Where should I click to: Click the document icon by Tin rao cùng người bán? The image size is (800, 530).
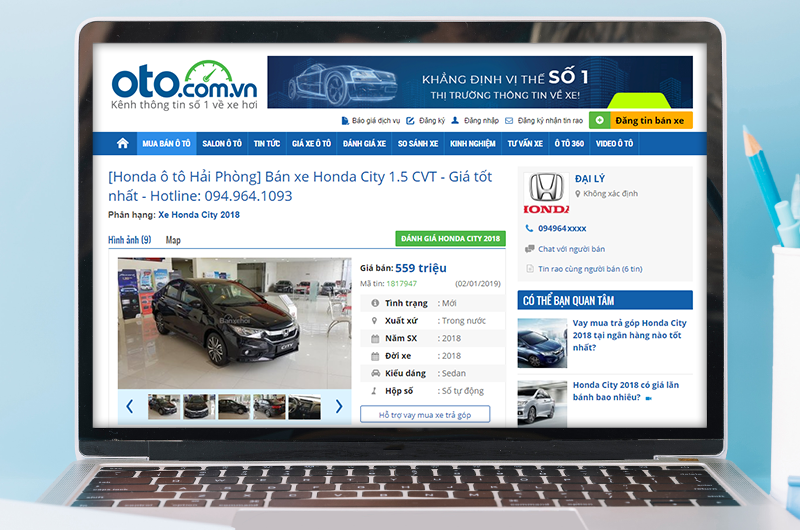(530, 269)
